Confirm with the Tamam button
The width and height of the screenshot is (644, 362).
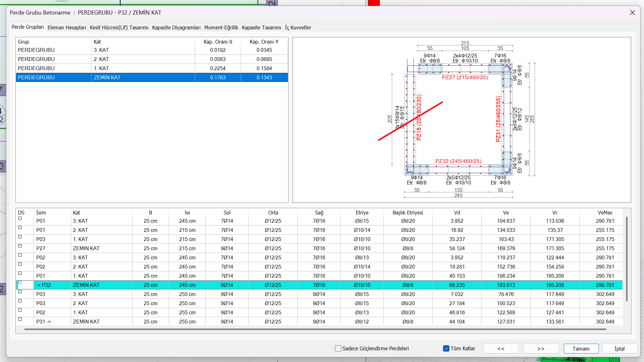[x=581, y=348]
